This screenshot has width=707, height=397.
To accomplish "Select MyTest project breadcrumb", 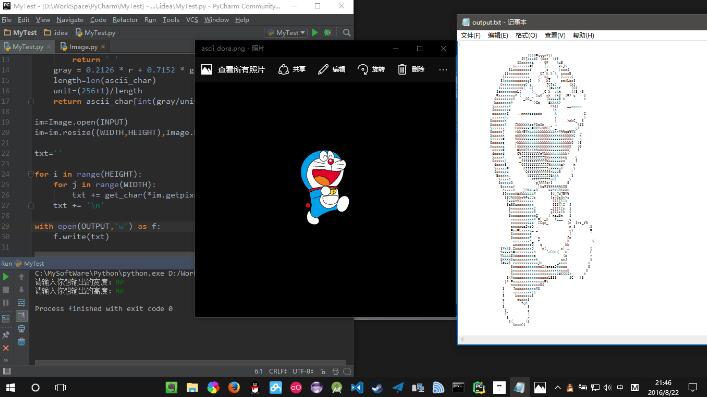I will (20, 32).
